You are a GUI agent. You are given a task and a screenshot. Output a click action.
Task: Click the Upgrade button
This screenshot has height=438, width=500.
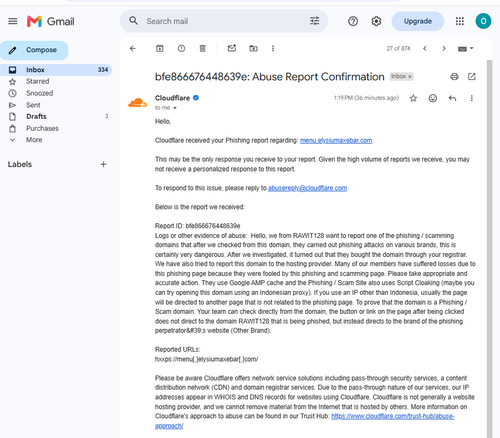tap(418, 21)
